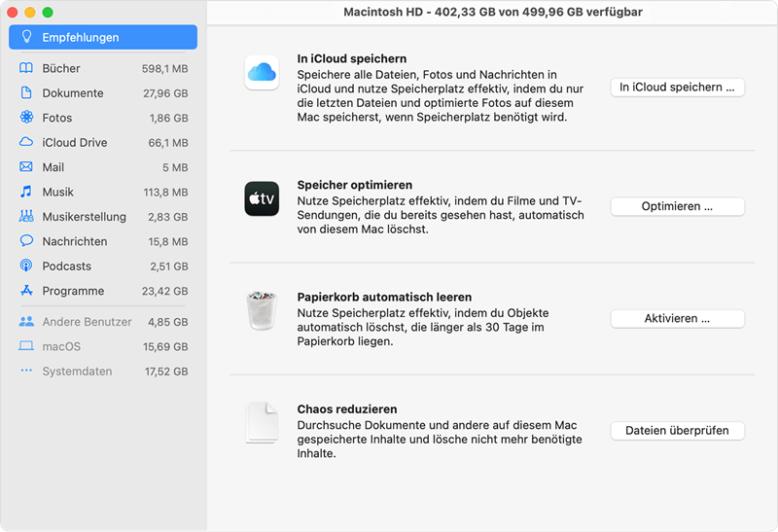
Task: Click the 'Aktivieren ...' button
Action: tap(677, 319)
